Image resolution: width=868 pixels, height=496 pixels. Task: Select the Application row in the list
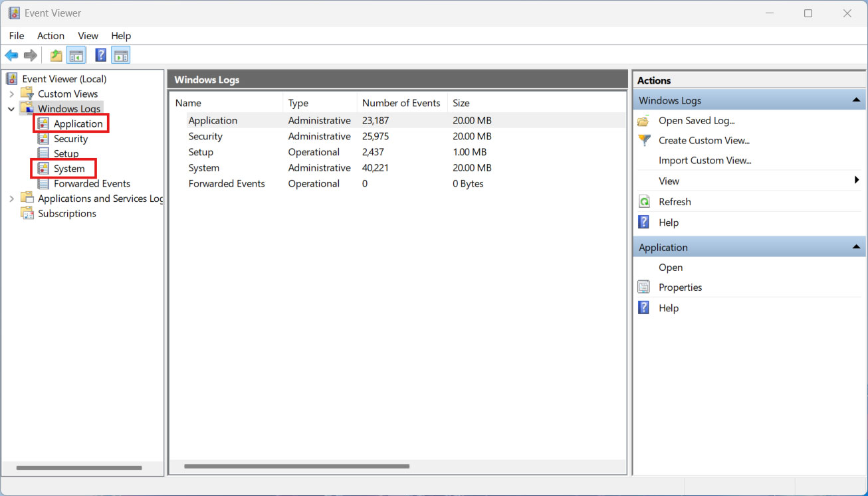pyautogui.click(x=397, y=120)
